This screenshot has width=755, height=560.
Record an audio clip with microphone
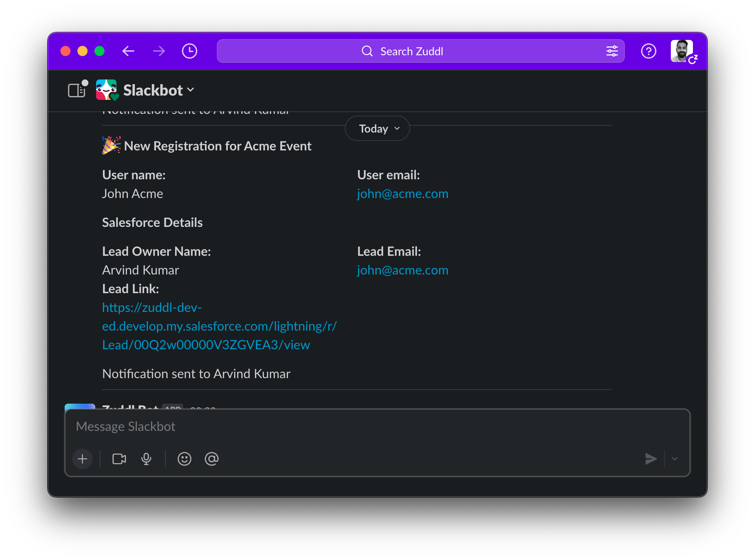pyautogui.click(x=146, y=459)
